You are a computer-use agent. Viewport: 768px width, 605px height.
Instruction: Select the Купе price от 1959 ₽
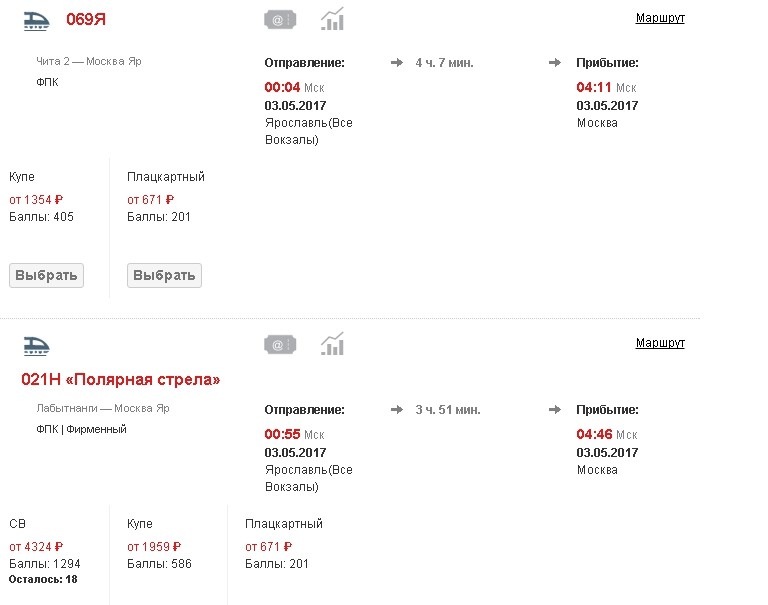[x=154, y=547]
